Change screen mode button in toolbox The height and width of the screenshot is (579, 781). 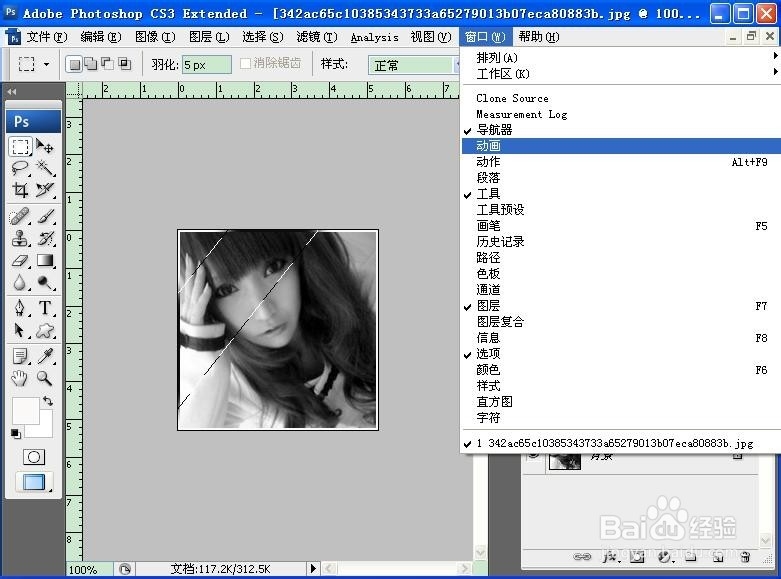(x=34, y=482)
